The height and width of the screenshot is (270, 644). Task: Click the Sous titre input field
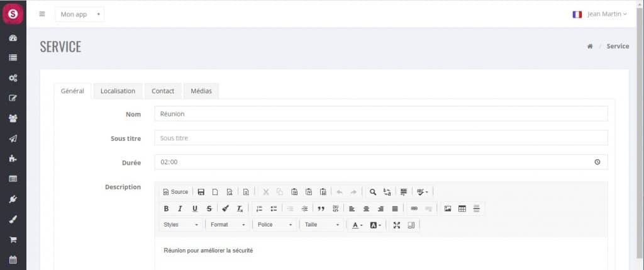[x=381, y=138]
